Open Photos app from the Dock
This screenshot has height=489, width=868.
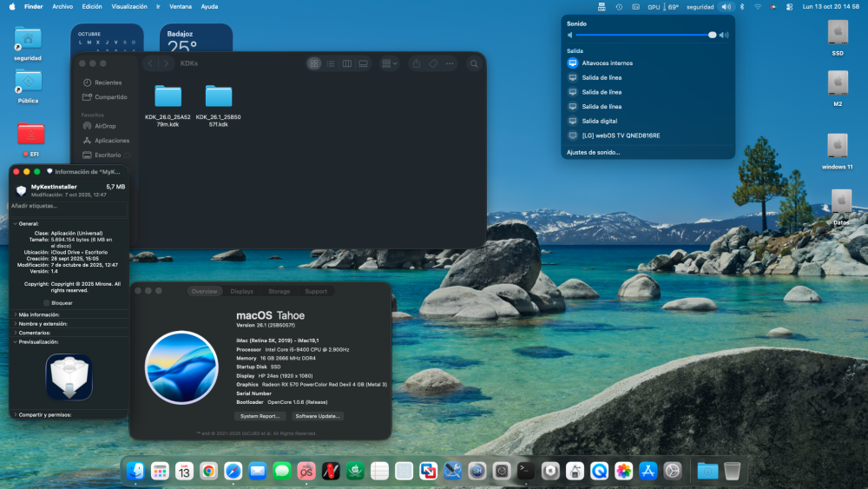point(623,471)
